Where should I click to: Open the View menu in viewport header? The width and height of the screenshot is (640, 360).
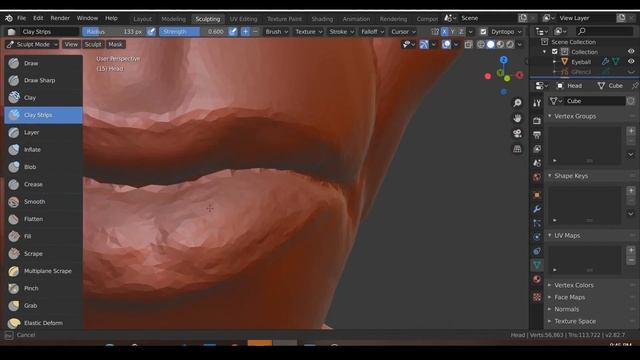point(71,44)
